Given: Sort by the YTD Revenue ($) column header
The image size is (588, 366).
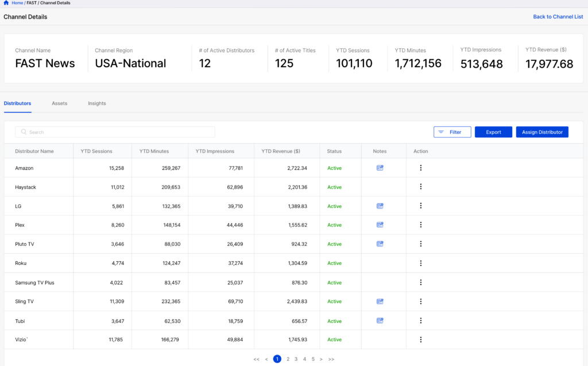Looking at the screenshot, I should click(x=281, y=151).
